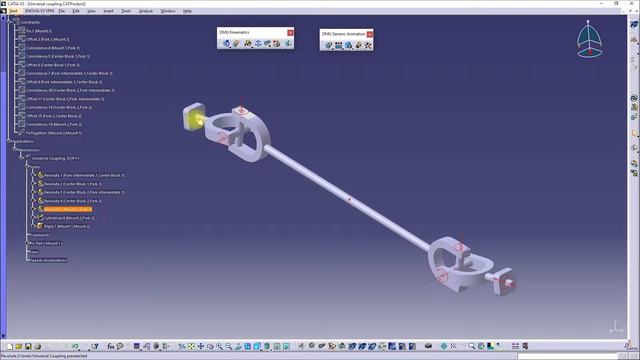Close the DMU Generic Animation toolbar
640x360 pixels.
(369, 34)
